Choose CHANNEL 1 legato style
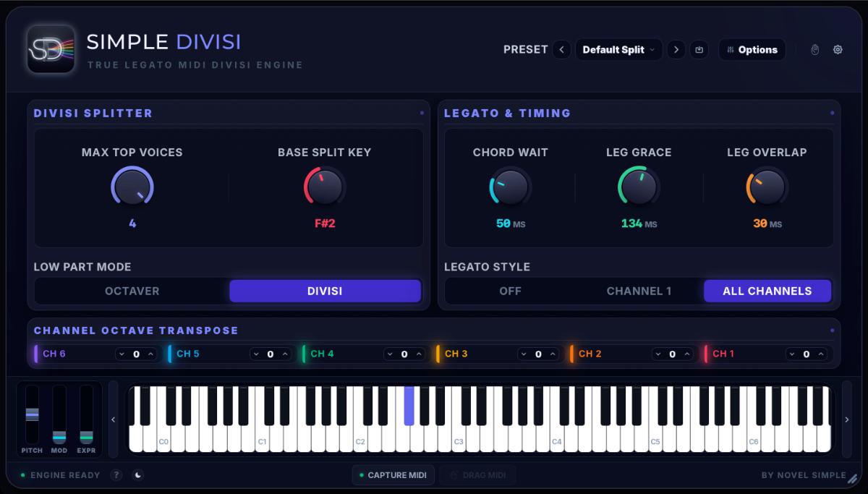The height and width of the screenshot is (494, 868). (x=639, y=291)
